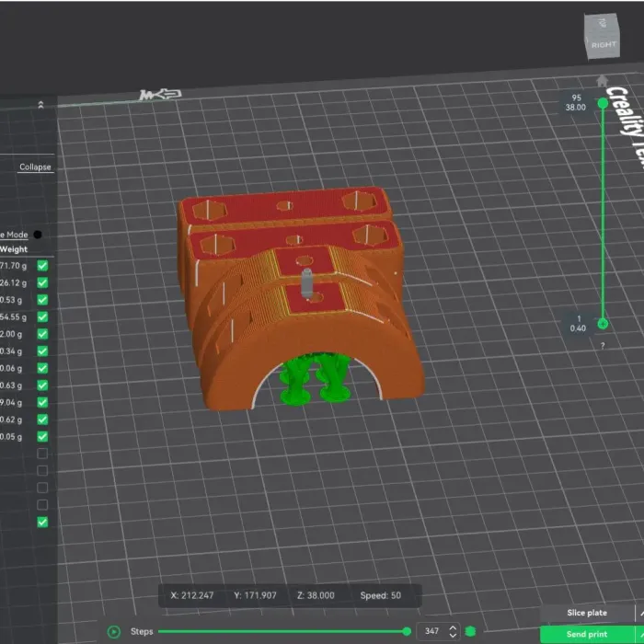Click the 54.55 g weight value
The height and width of the screenshot is (644, 644).
[13, 317]
